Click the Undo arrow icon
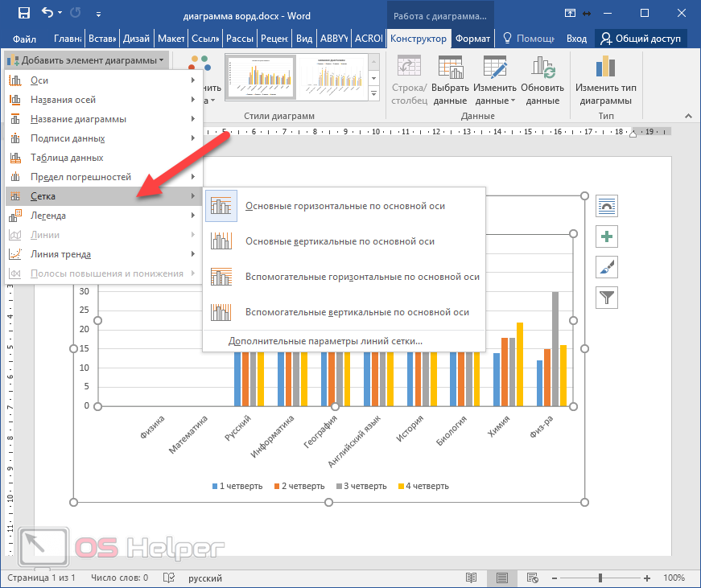The width and height of the screenshot is (701, 588). click(x=47, y=13)
